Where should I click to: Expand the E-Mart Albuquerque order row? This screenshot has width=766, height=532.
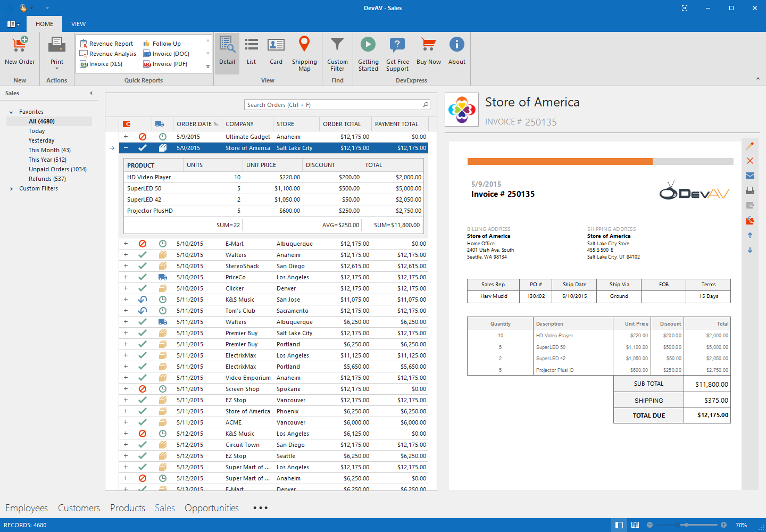(126, 244)
